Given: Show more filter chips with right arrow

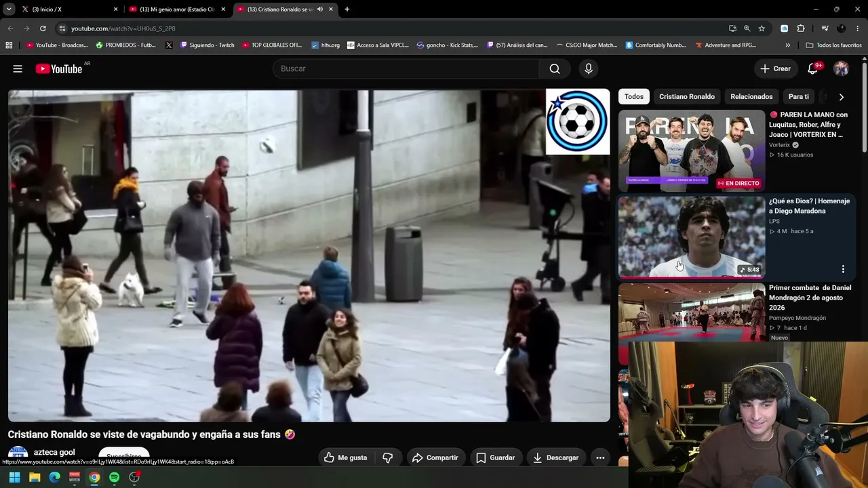Looking at the screenshot, I should pos(842,97).
